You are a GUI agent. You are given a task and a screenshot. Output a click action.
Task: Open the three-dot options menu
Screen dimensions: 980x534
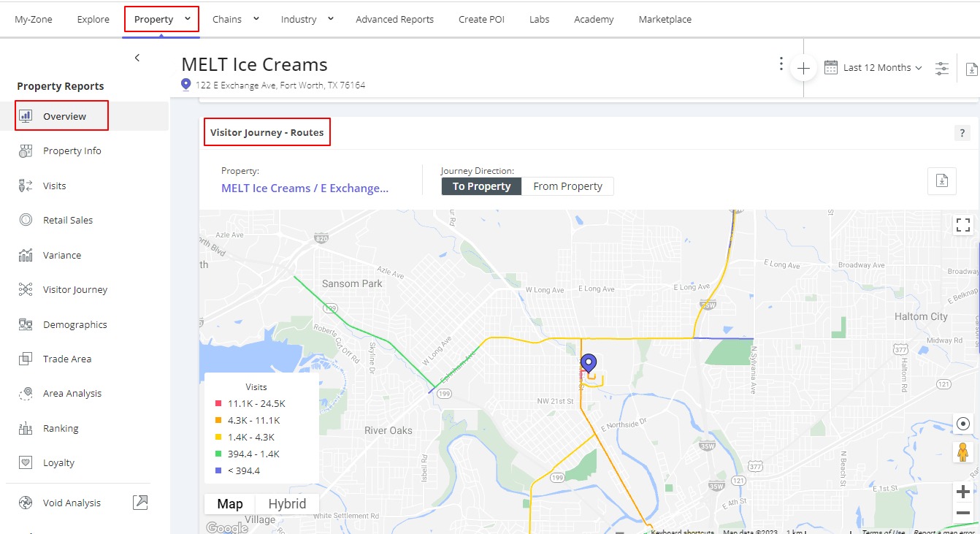pos(781,64)
